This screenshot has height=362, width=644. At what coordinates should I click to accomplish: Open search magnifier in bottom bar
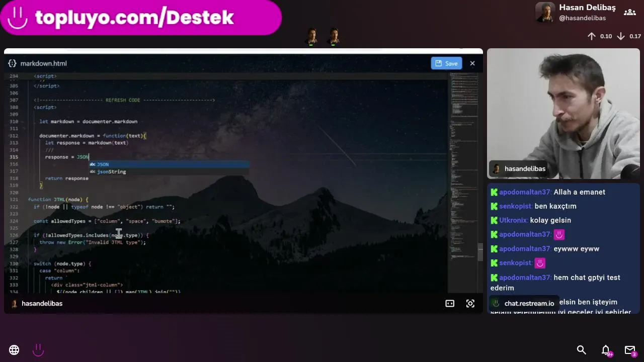coord(581,350)
